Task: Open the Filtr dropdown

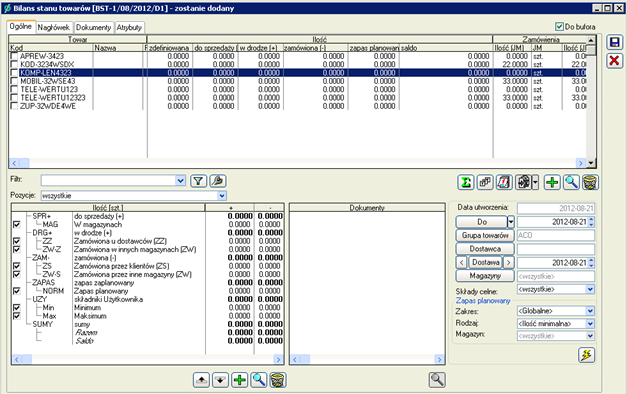Action: pyautogui.click(x=180, y=181)
